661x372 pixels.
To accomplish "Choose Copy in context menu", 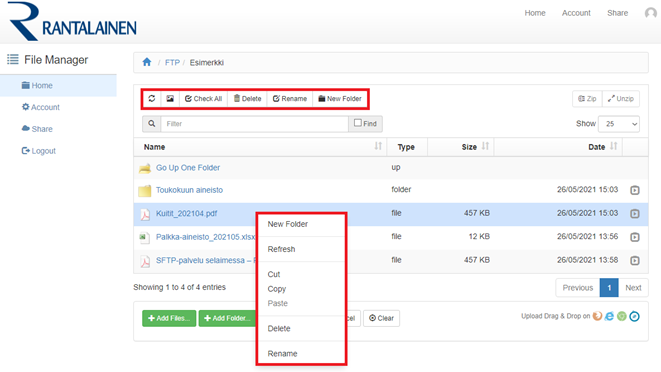I will pos(277,289).
